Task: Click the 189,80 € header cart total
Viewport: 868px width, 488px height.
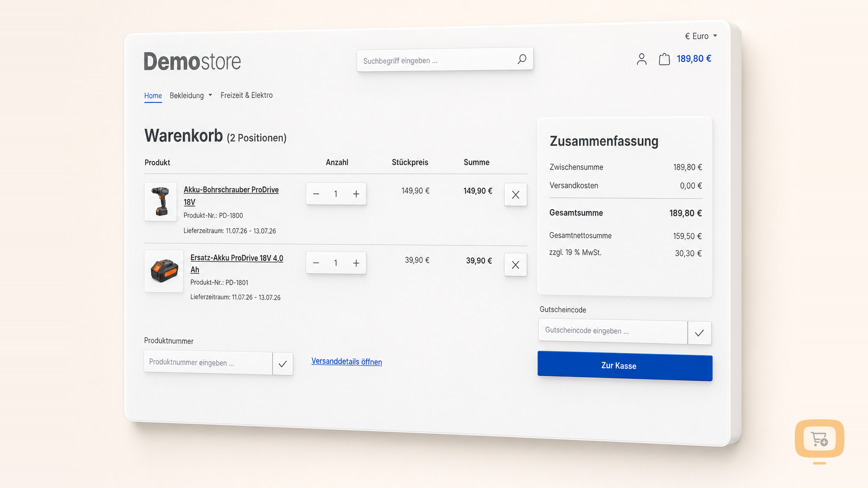Action: (694, 59)
